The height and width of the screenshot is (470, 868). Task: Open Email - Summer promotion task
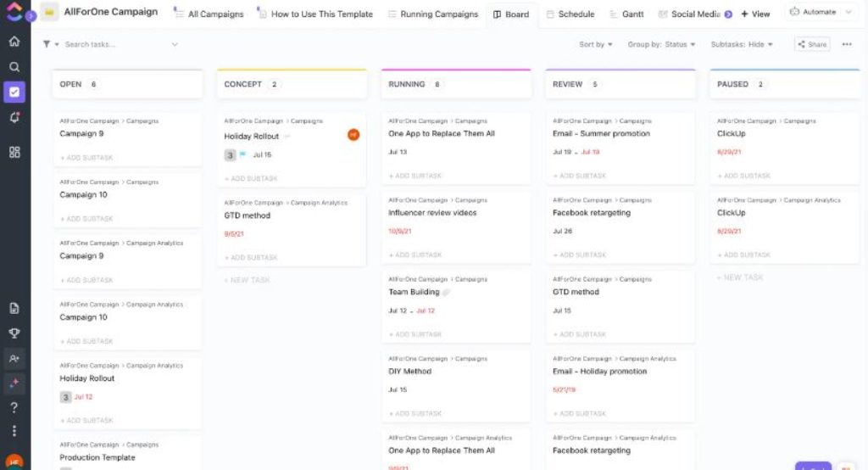tap(601, 133)
